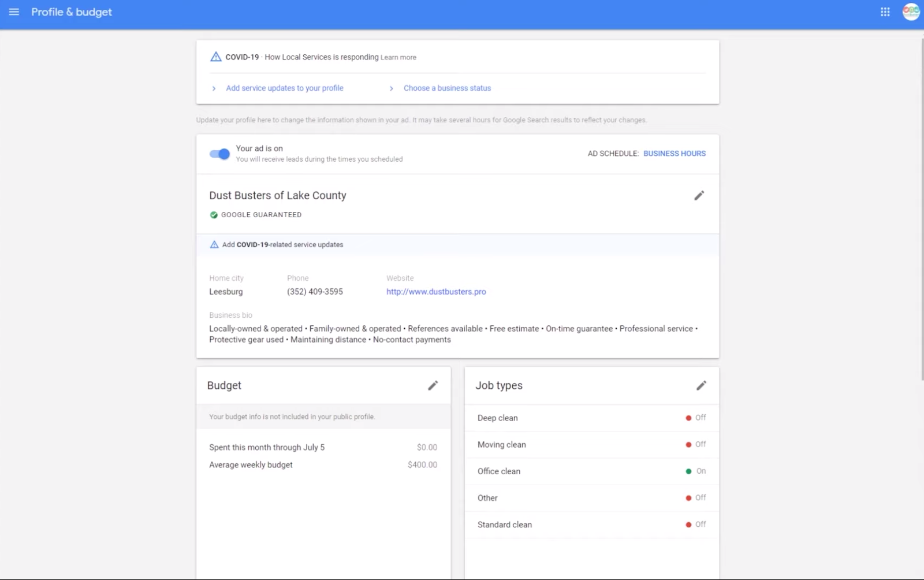Click the Business bio description text
This screenshot has width=924, height=580.
tap(453, 334)
